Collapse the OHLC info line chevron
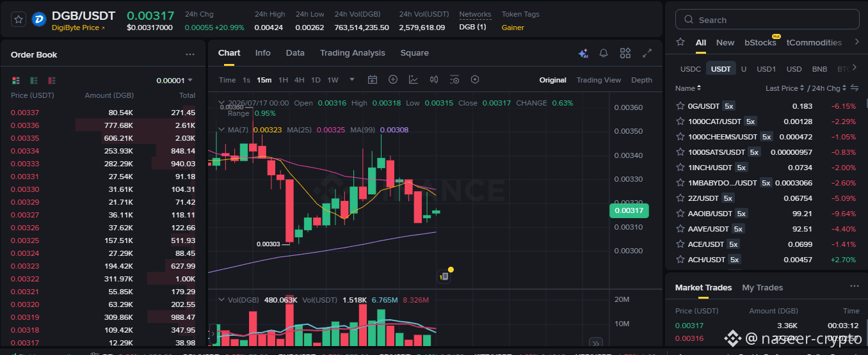868x355 pixels. (x=221, y=103)
